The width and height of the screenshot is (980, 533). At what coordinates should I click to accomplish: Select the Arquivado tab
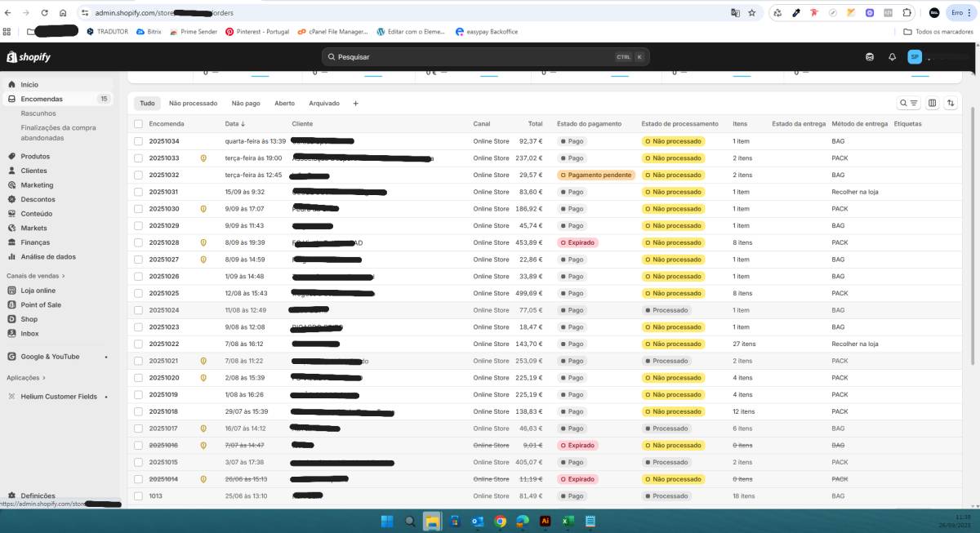point(324,104)
